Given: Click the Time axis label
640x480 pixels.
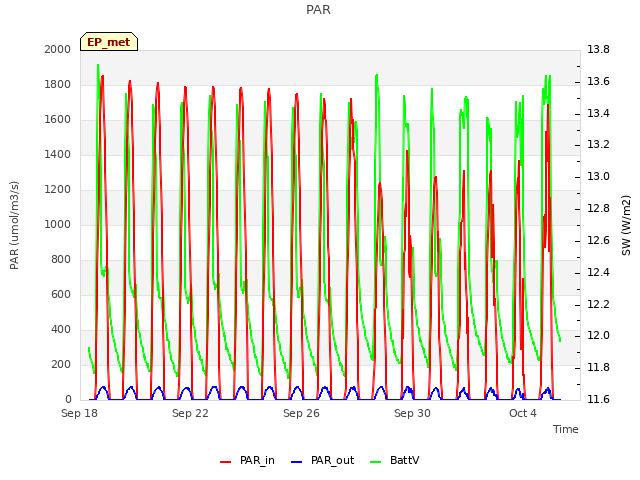Looking at the screenshot, I should (x=565, y=429).
